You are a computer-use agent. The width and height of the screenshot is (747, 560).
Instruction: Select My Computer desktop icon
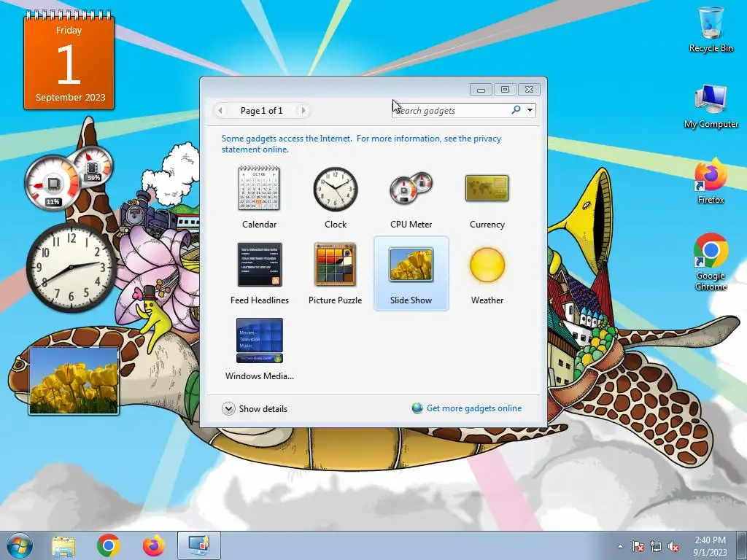point(711,106)
